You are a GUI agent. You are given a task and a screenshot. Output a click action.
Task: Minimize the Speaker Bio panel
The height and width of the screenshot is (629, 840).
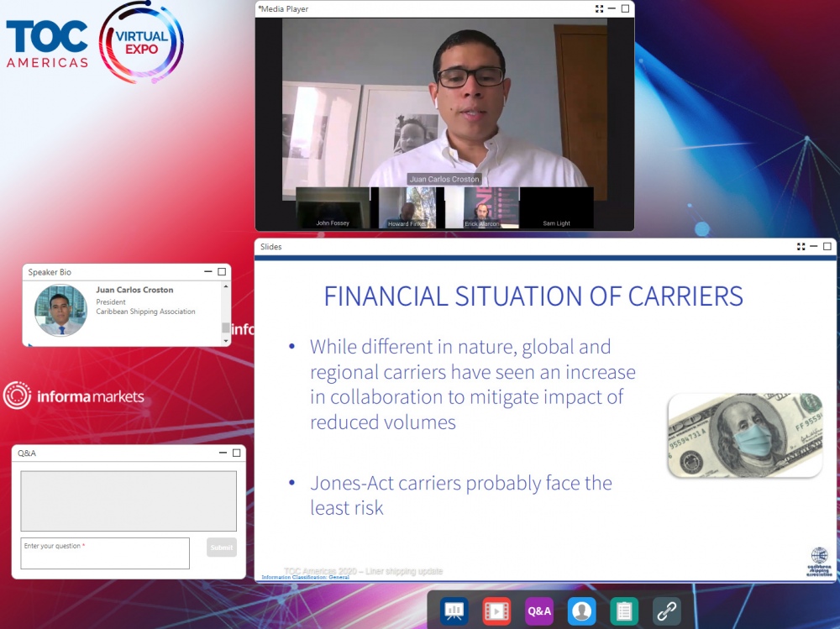(208, 272)
